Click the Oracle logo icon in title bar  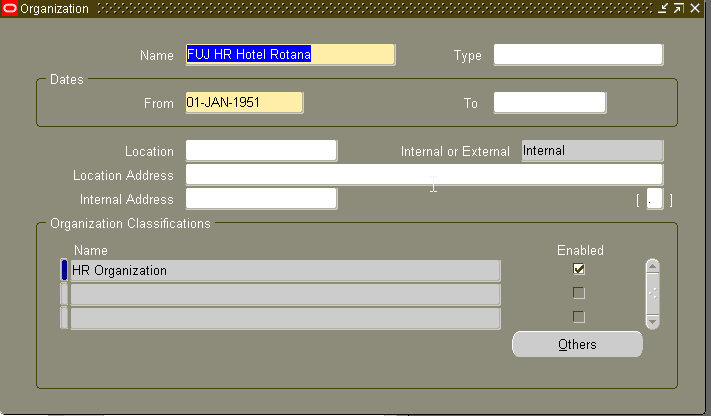pyautogui.click(x=10, y=8)
